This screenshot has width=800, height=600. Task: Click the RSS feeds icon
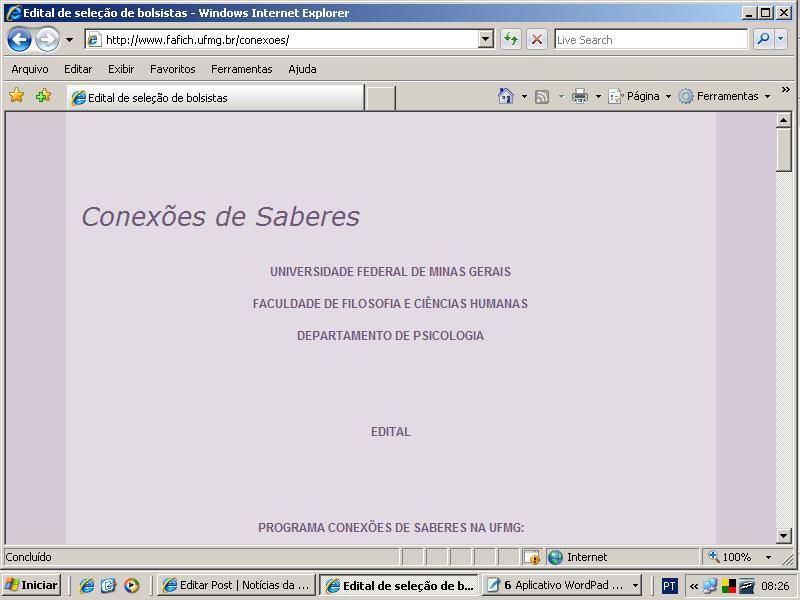(542, 96)
